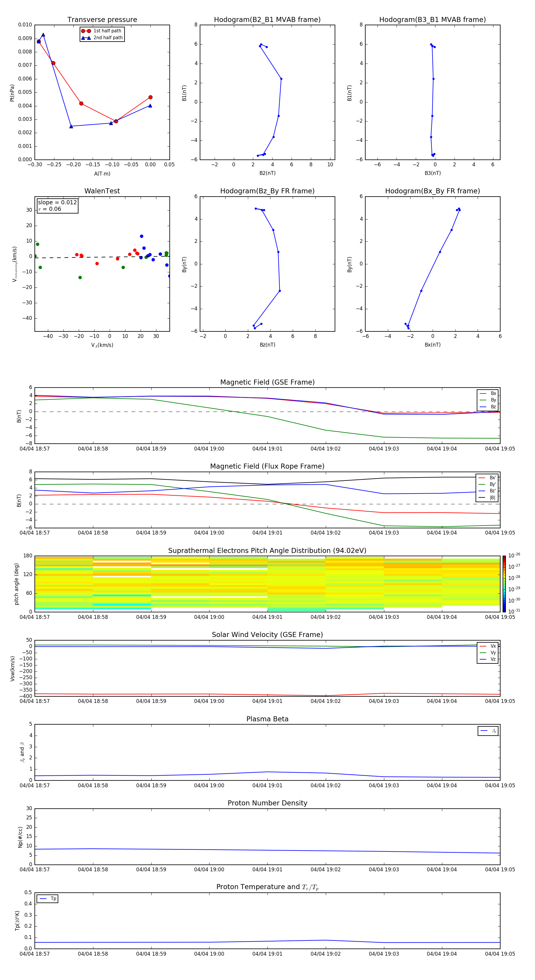535x980 pixels.
Task: Click the "Transverse pressure" plot title
Action: (x=102, y=19)
